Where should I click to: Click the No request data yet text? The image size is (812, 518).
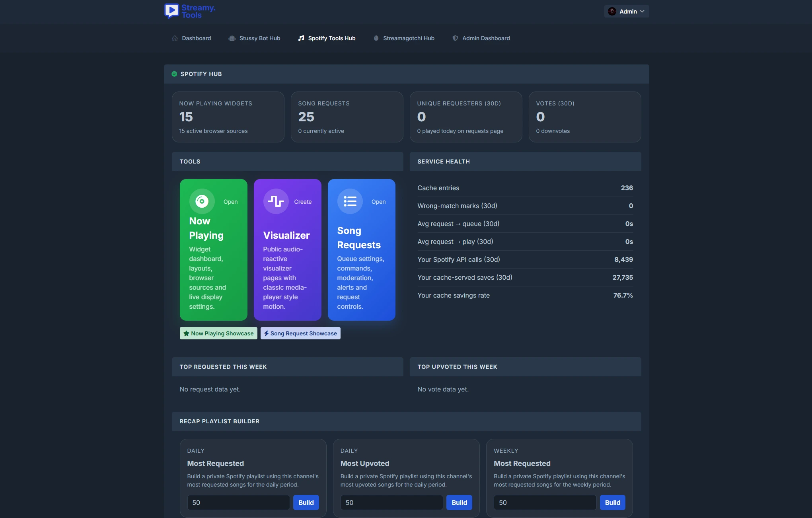[210, 389]
